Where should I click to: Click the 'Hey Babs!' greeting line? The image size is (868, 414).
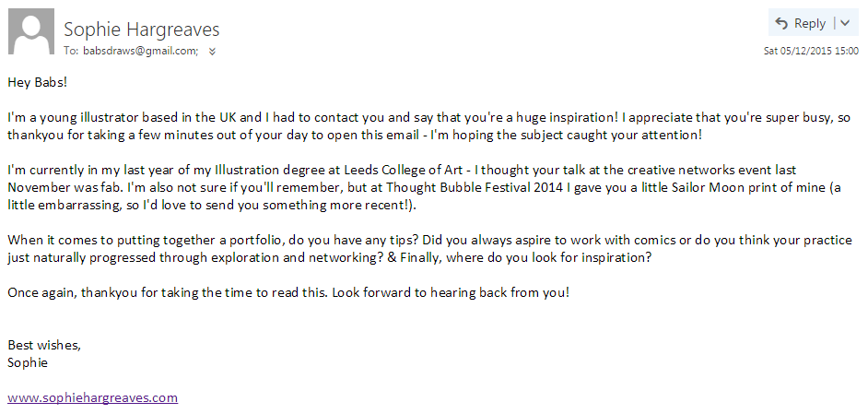pyautogui.click(x=38, y=83)
